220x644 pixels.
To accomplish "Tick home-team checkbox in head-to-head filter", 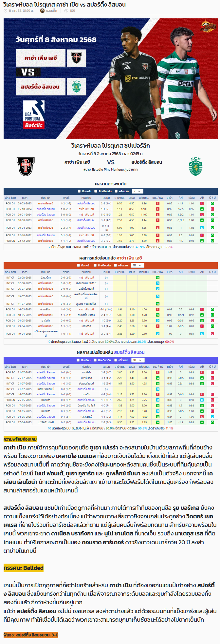I will point(79,191).
